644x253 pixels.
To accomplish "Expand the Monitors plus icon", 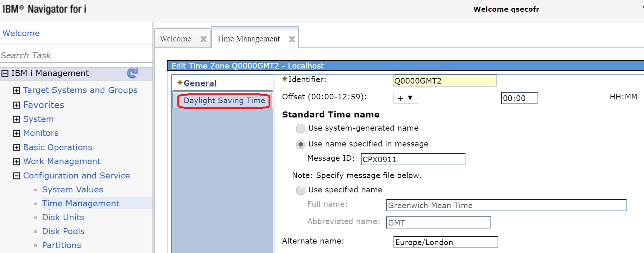I will pyautogui.click(x=17, y=133).
